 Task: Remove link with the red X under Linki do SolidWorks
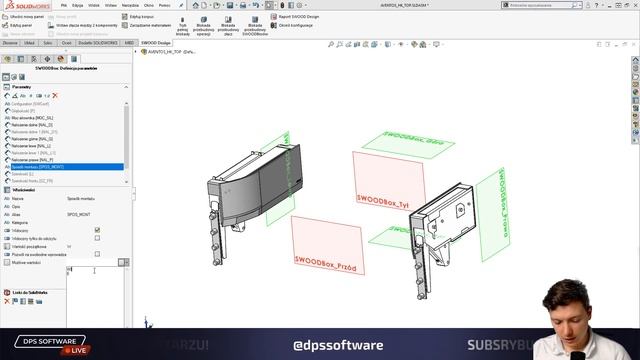point(7,301)
